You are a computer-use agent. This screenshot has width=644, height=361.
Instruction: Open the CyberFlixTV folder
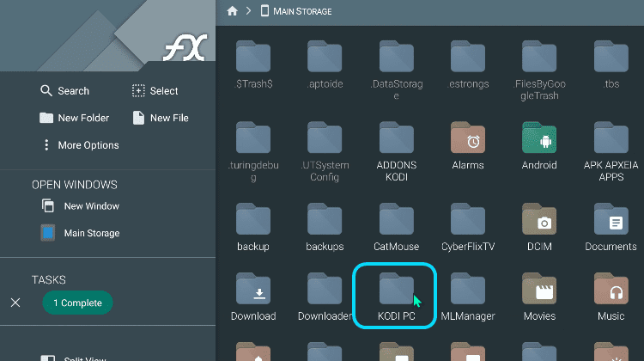click(468, 228)
